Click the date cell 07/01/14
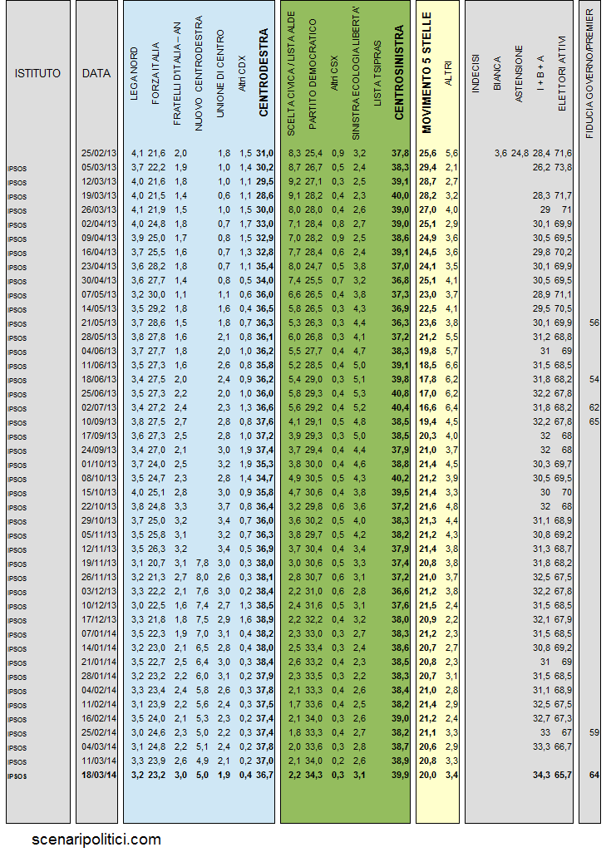This screenshot has height=857, width=616. point(99,634)
